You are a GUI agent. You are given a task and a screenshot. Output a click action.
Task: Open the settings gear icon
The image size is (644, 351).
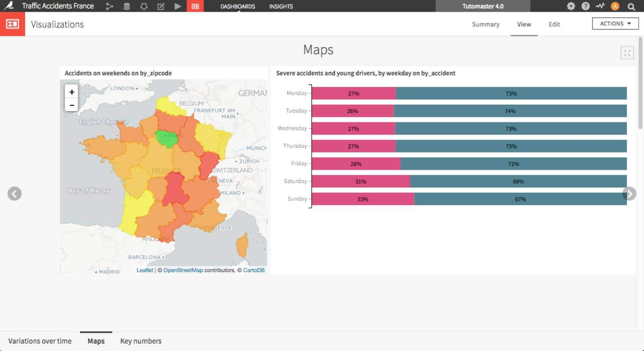coord(571,6)
